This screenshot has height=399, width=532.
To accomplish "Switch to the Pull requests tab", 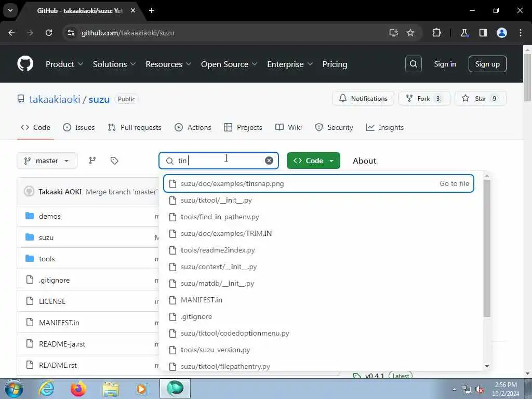I will pos(135,127).
